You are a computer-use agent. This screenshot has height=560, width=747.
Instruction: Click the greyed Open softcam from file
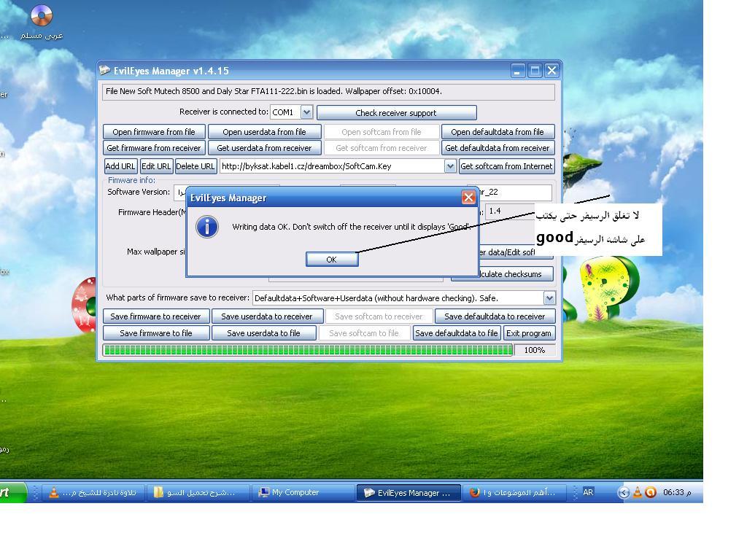(x=382, y=132)
